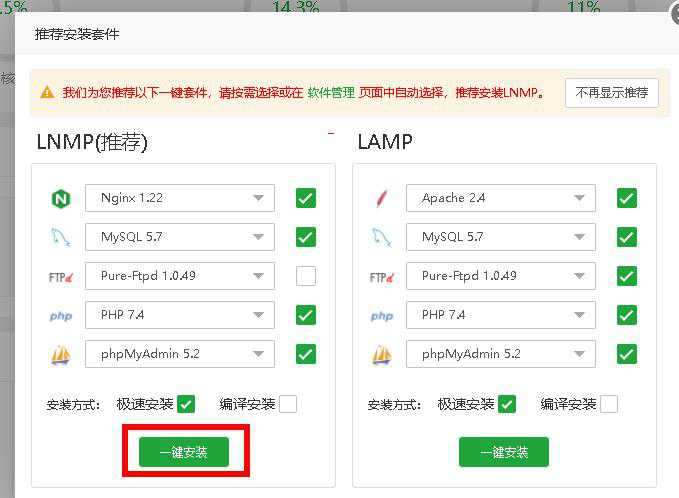The width and height of the screenshot is (679, 498).
Task: Select 编译安装 checkbox in LAMP
Action: point(609,404)
